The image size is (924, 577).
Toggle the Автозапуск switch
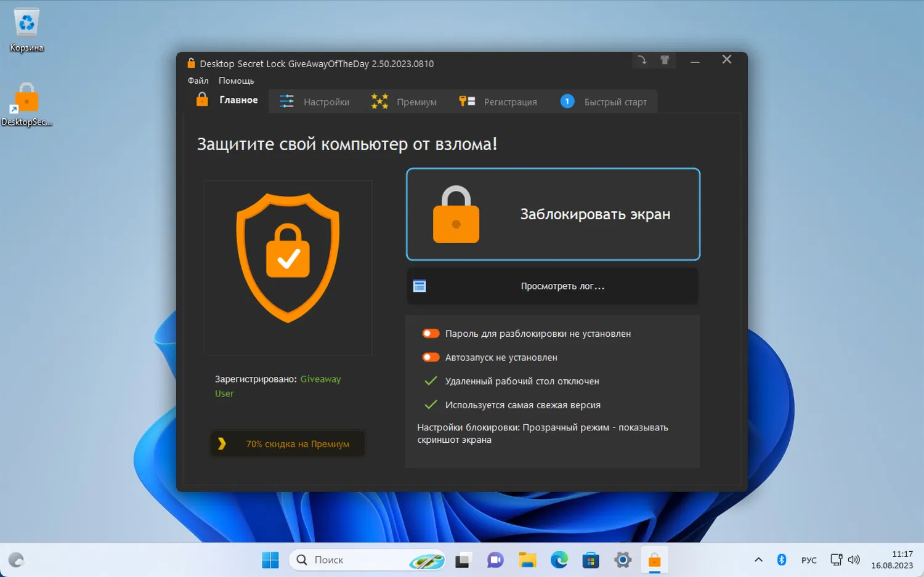431,357
